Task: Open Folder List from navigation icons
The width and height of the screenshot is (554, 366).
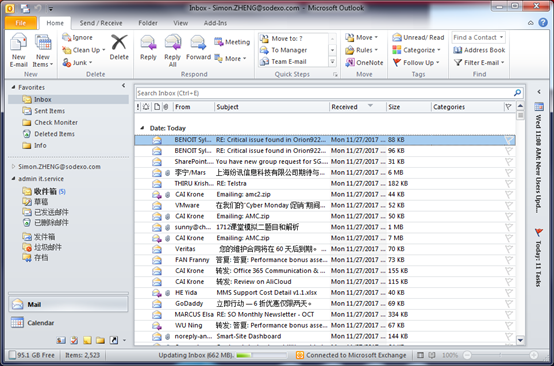Action: [100, 340]
